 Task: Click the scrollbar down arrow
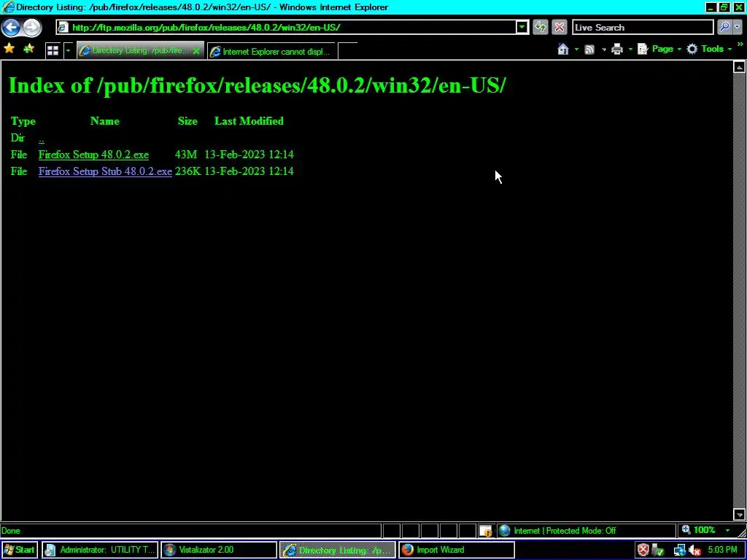(739, 514)
